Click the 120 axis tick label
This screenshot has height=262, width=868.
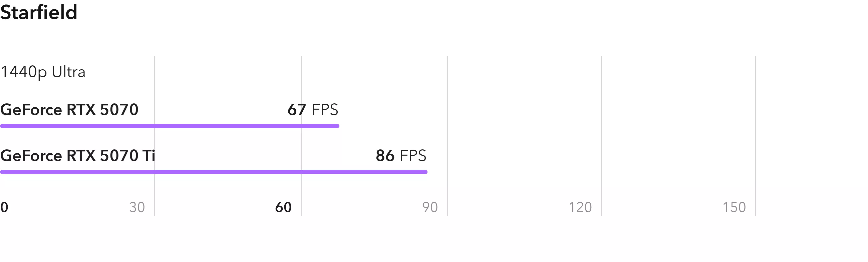tap(580, 207)
